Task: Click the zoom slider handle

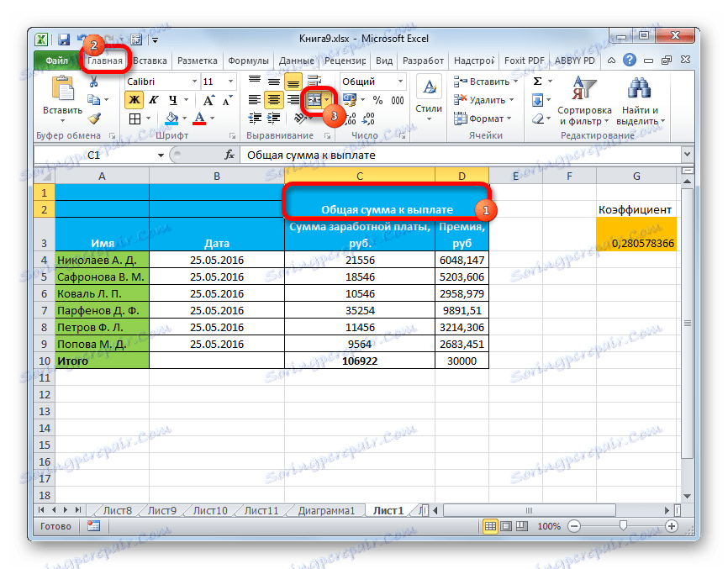Action: point(623,525)
